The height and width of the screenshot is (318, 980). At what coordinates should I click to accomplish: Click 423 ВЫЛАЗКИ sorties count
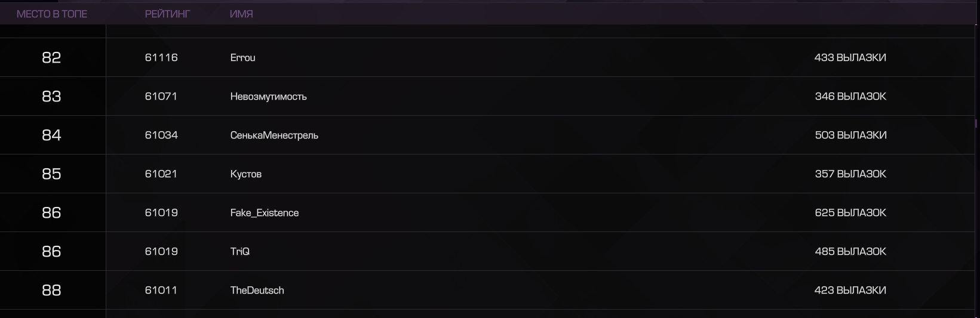[x=850, y=290]
